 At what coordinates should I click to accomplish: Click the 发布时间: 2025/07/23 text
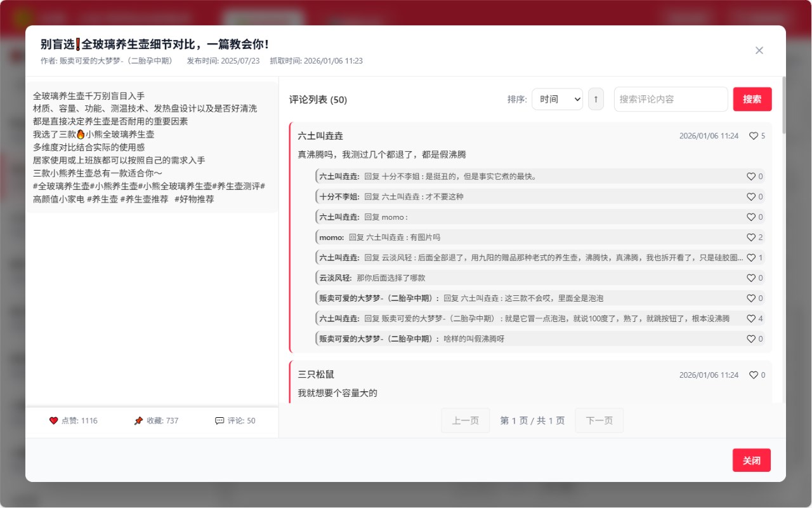[x=223, y=61]
